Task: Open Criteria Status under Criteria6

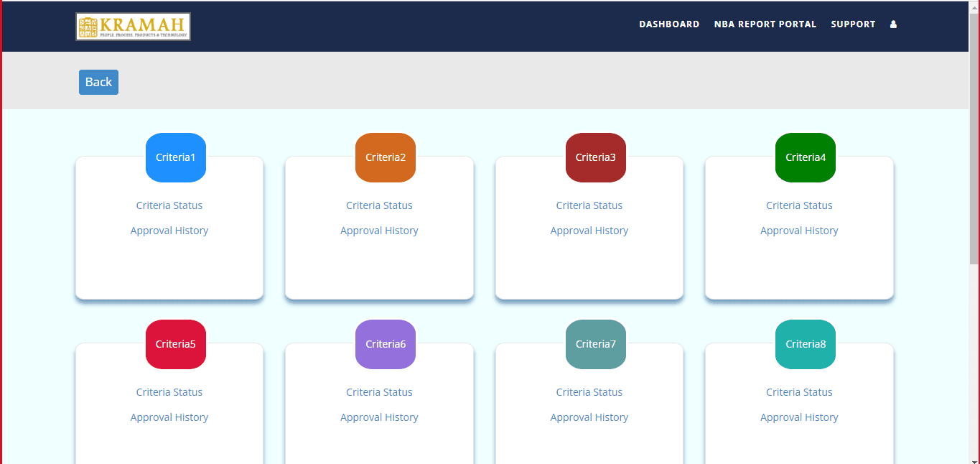Action: pos(379,392)
